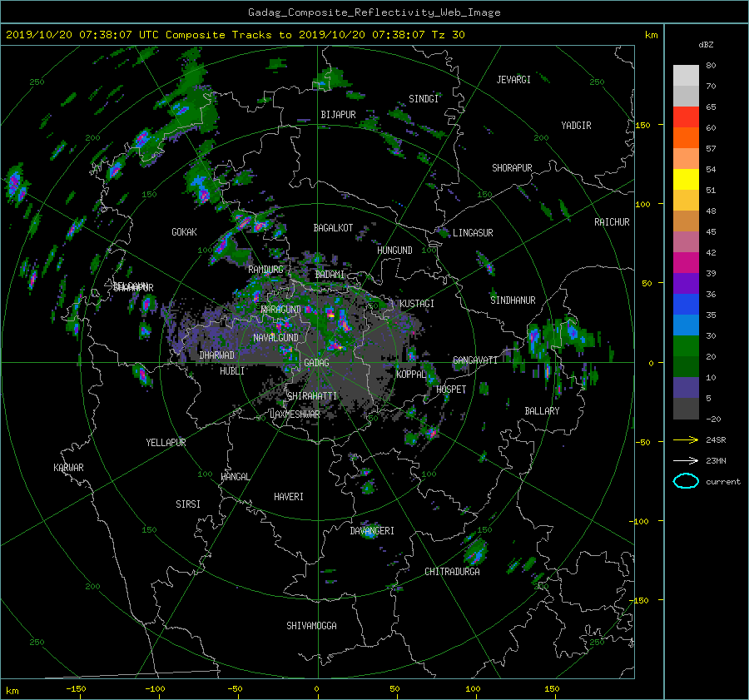Click the KARWAR city label

tap(68, 468)
